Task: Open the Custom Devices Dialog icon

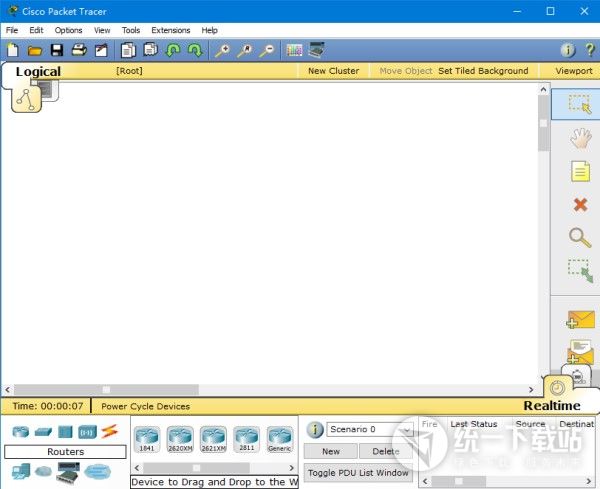Action: (316, 50)
